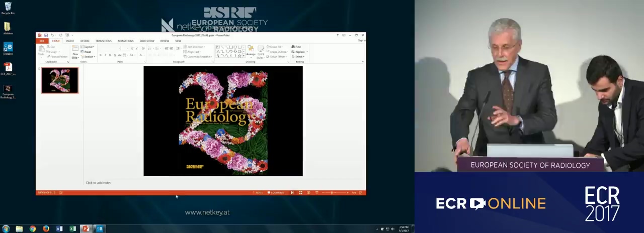Click the Decrease Indent (list level) icon
The image size is (644, 233).
(x=167, y=48)
